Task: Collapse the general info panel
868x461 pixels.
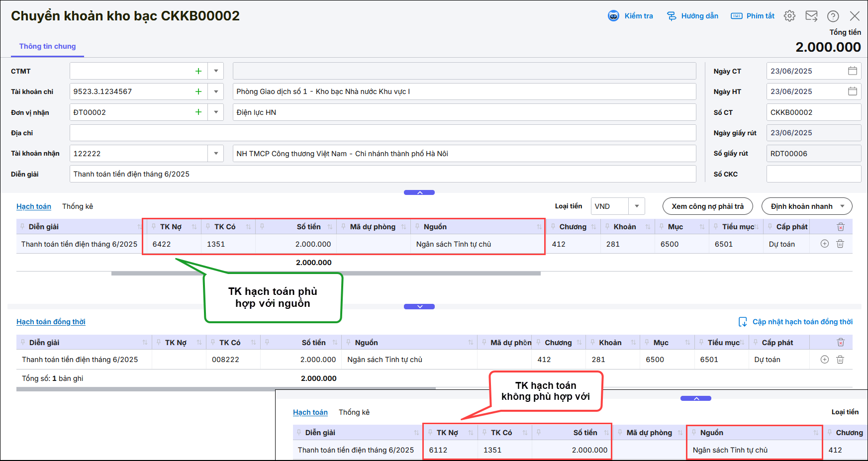Action: point(419,192)
